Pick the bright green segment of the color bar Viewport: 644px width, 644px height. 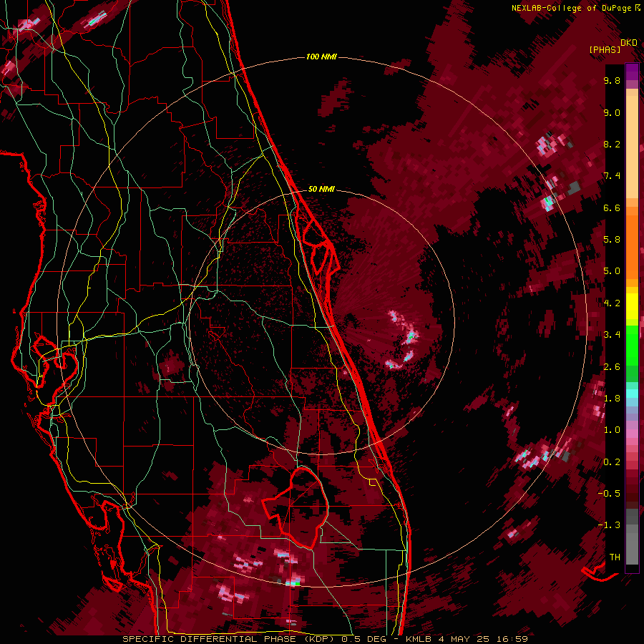pyautogui.click(x=632, y=345)
